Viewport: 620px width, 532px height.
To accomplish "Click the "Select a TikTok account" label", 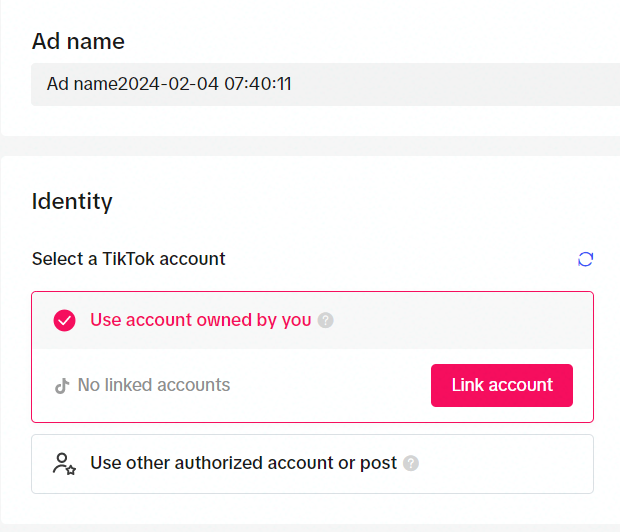I will pyautogui.click(x=129, y=259).
